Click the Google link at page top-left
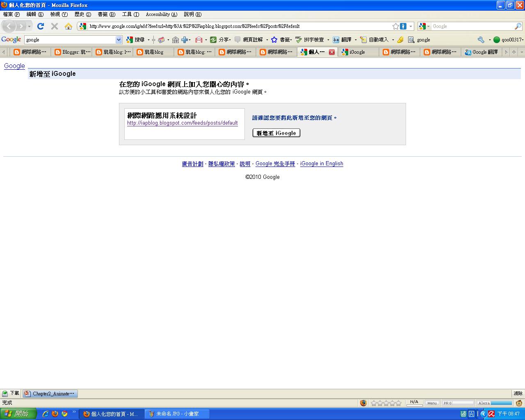The height and width of the screenshot is (420, 525). pos(14,66)
